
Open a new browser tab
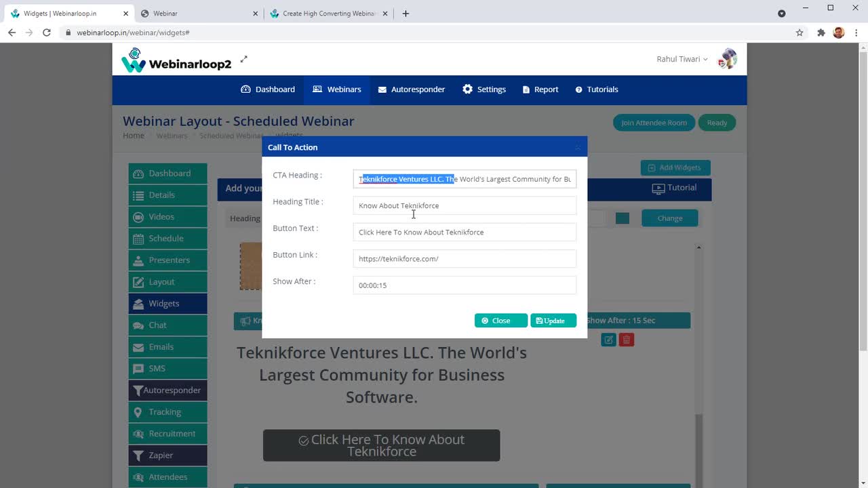click(x=406, y=14)
